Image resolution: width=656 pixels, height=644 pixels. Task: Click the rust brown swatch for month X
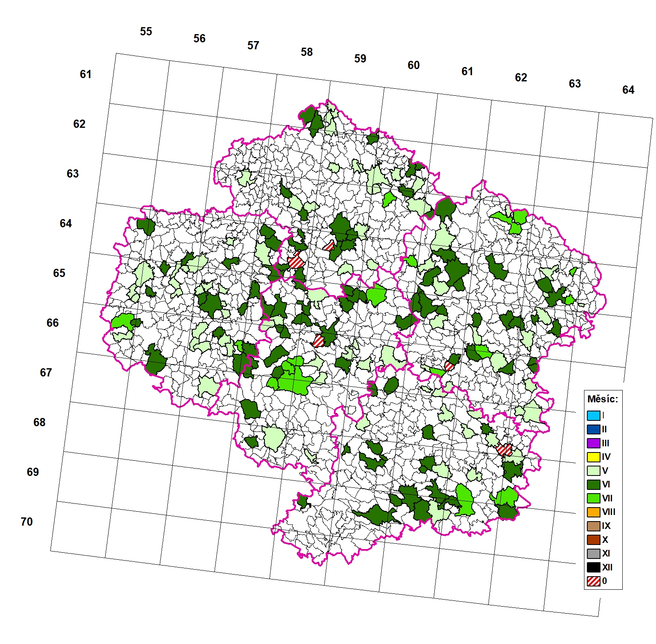(593, 540)
